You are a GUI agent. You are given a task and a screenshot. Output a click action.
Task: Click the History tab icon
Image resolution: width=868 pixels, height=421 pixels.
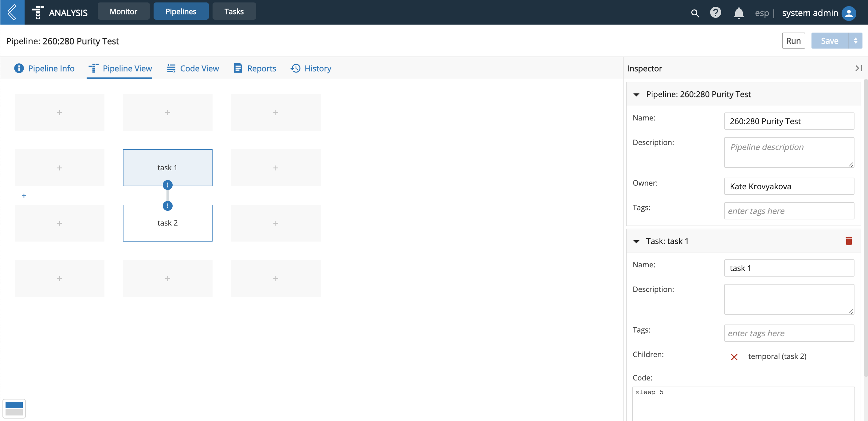click(x=295, y=68)
